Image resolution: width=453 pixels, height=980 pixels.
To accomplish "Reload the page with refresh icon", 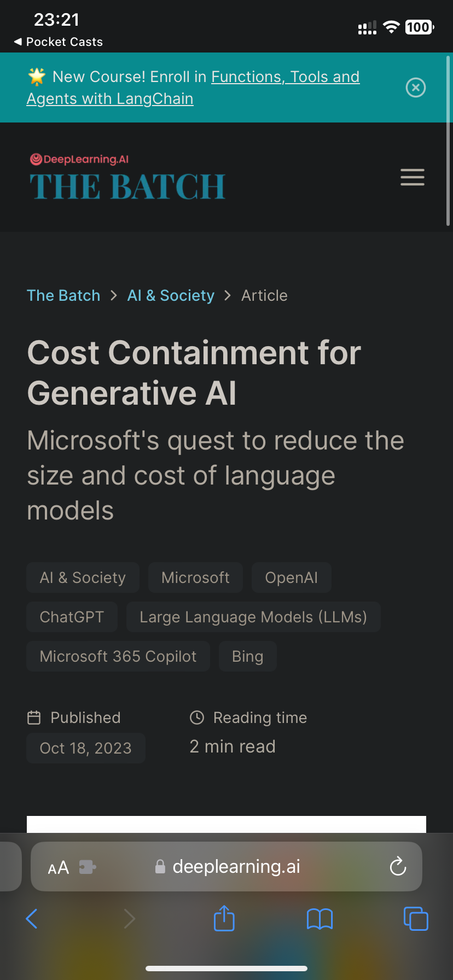I will [x=398, y=866].
